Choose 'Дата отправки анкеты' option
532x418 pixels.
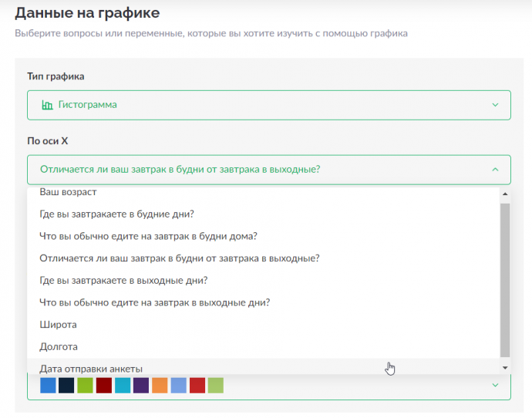tap(263, 367)
